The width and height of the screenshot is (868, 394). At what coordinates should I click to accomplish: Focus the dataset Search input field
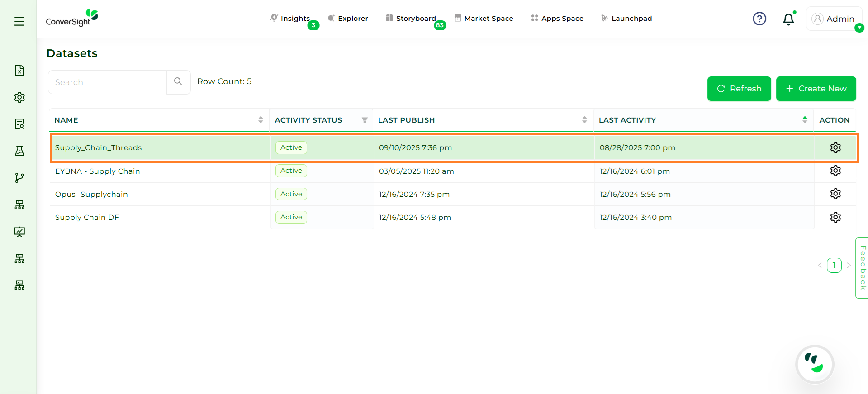pos(108,82)
